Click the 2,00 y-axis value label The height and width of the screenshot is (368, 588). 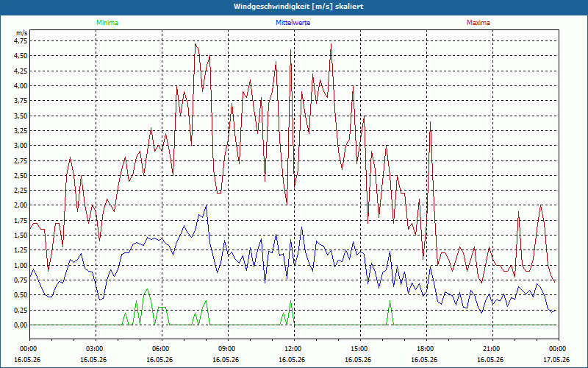pos(21,205)
